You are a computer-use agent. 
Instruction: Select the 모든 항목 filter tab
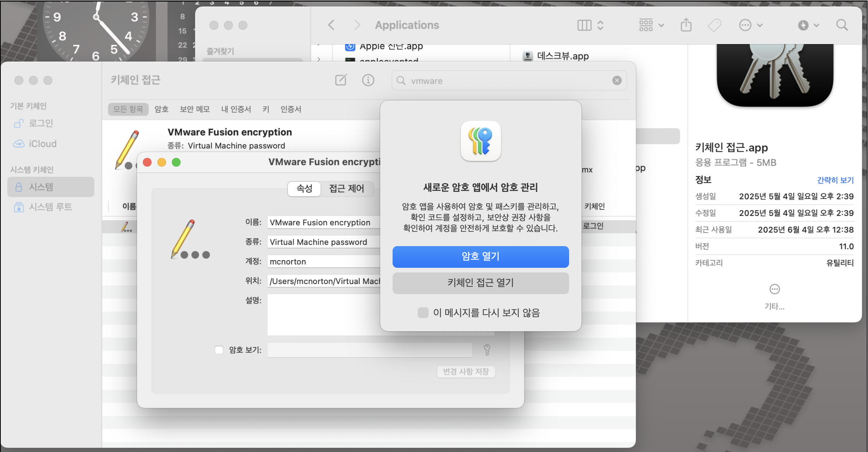128,109
